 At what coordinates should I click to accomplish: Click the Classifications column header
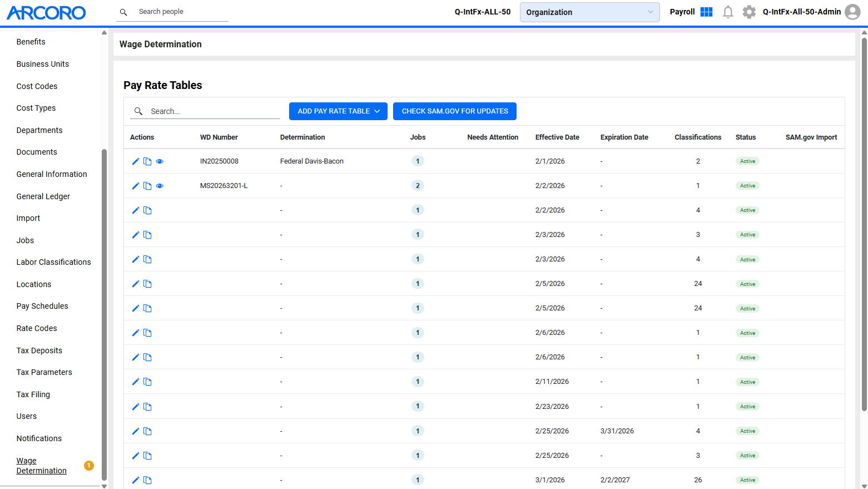(x=698, y=137)
